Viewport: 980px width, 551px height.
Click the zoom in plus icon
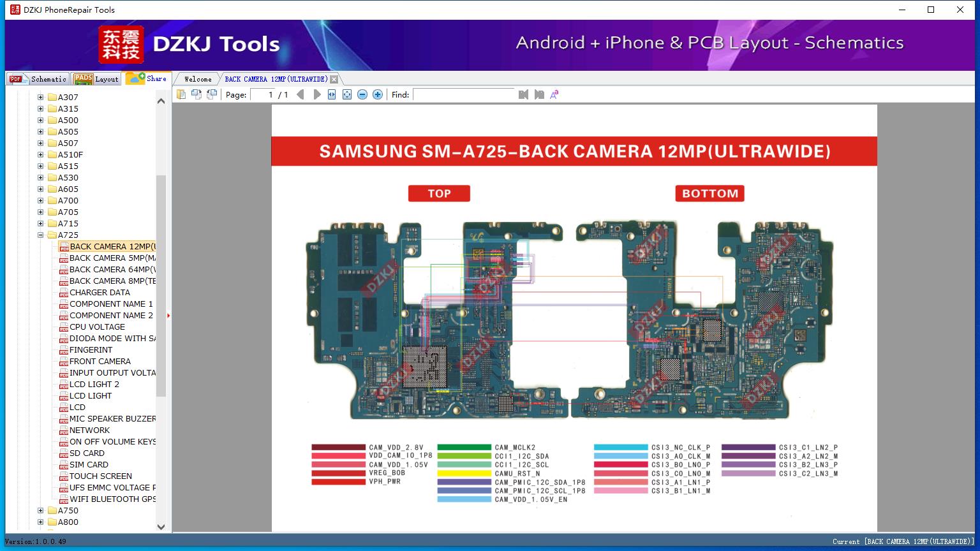[x=378, y=94]
